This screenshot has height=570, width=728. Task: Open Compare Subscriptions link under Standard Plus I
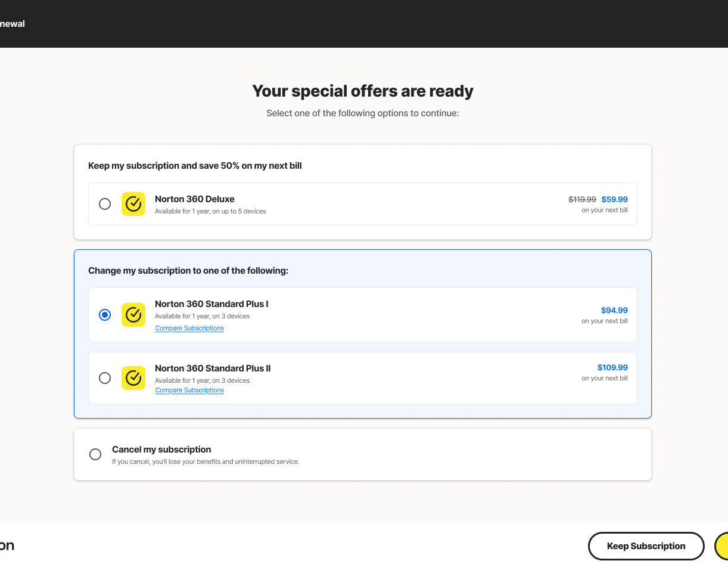coord(189,329)
